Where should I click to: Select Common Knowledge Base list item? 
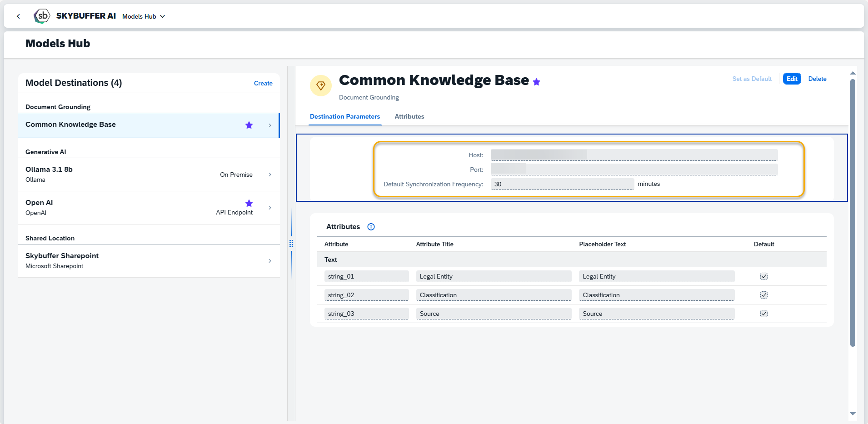click(149, 125)
